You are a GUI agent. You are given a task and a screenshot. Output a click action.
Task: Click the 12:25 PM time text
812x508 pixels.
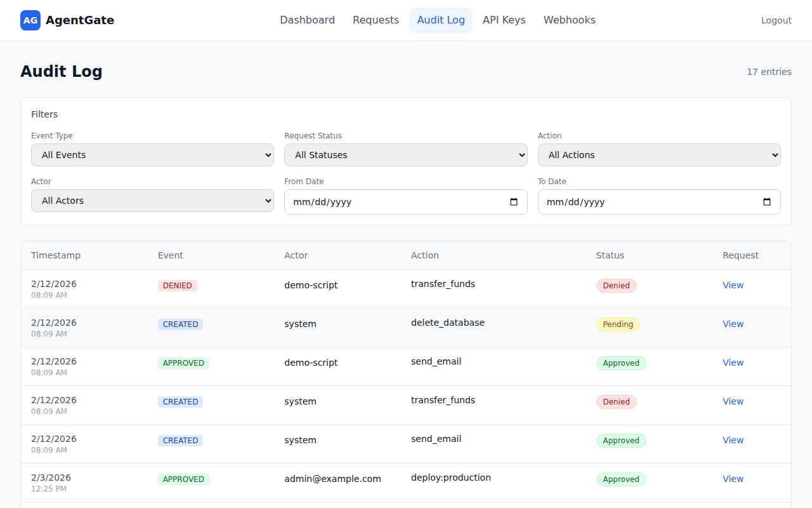click(49, 489)
